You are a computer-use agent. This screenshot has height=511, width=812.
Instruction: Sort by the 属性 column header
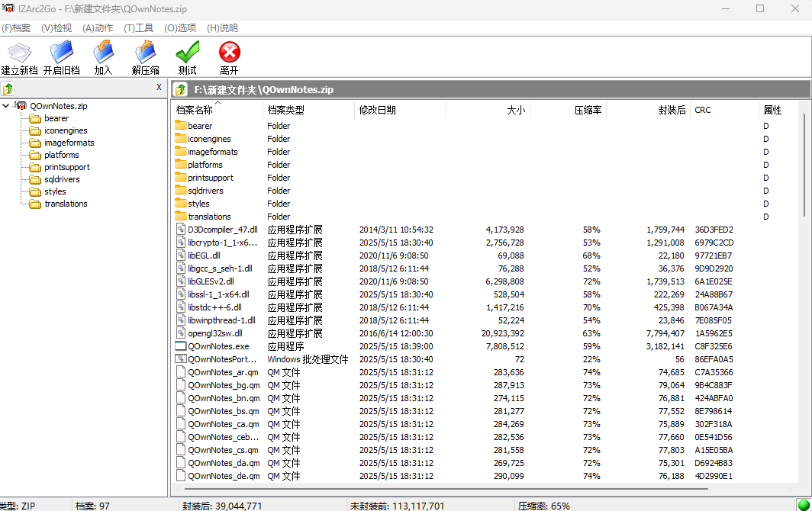(778, 110)
